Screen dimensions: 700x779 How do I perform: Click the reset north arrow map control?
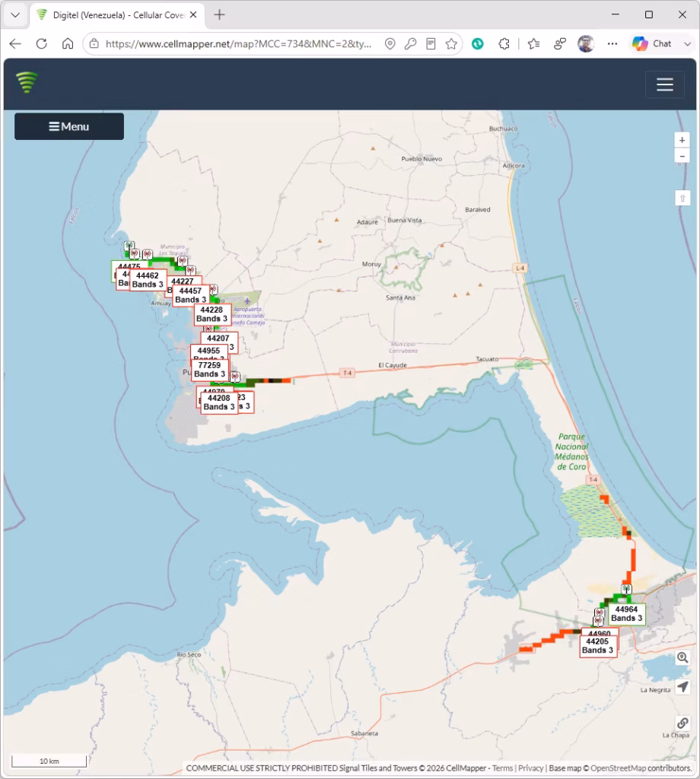point(682,199)
